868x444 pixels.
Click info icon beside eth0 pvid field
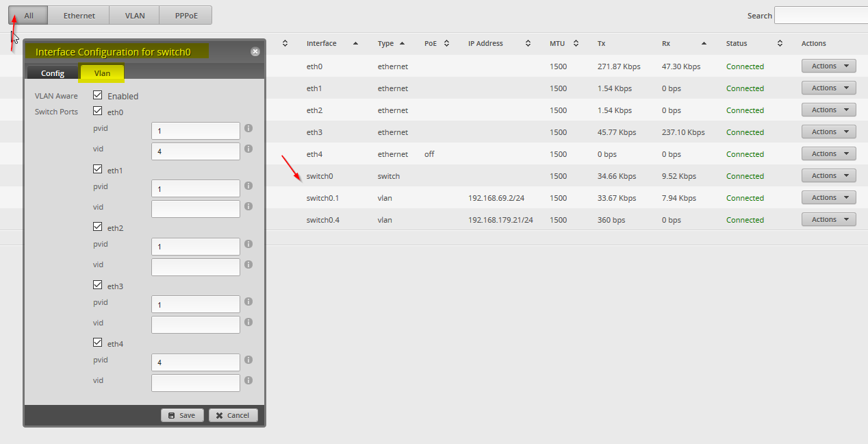coord(248,128)
